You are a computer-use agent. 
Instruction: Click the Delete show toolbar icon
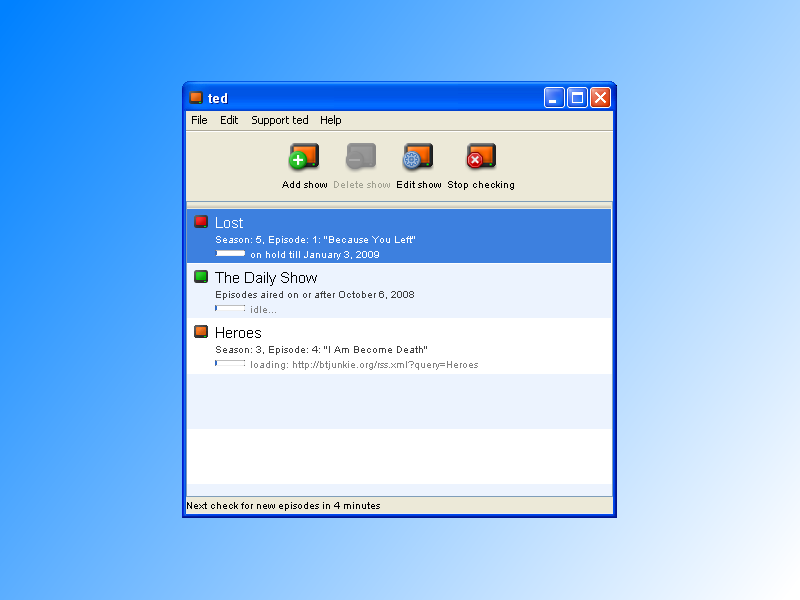coord(361,158)
